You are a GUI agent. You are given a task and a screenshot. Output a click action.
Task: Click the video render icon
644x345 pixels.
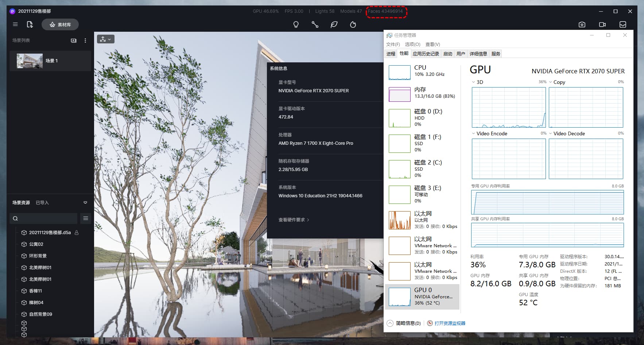(602, 24)
